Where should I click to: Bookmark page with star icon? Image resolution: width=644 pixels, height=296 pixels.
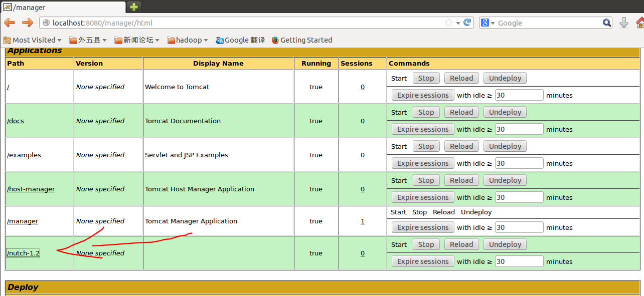click(x=448, y=23)
